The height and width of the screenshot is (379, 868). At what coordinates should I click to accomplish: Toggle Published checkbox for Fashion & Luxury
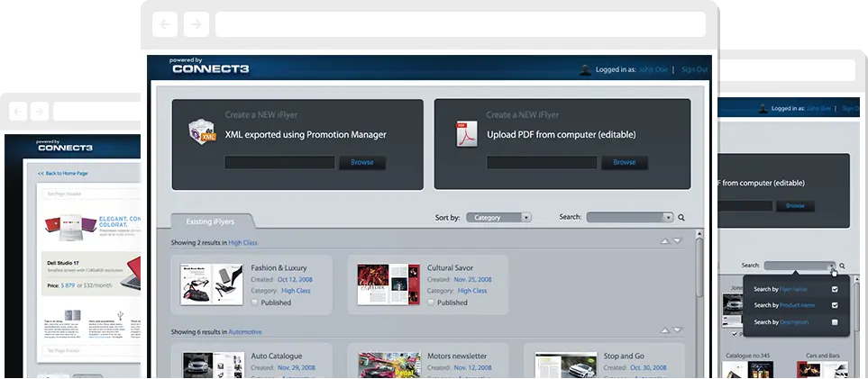coord(255,302)
